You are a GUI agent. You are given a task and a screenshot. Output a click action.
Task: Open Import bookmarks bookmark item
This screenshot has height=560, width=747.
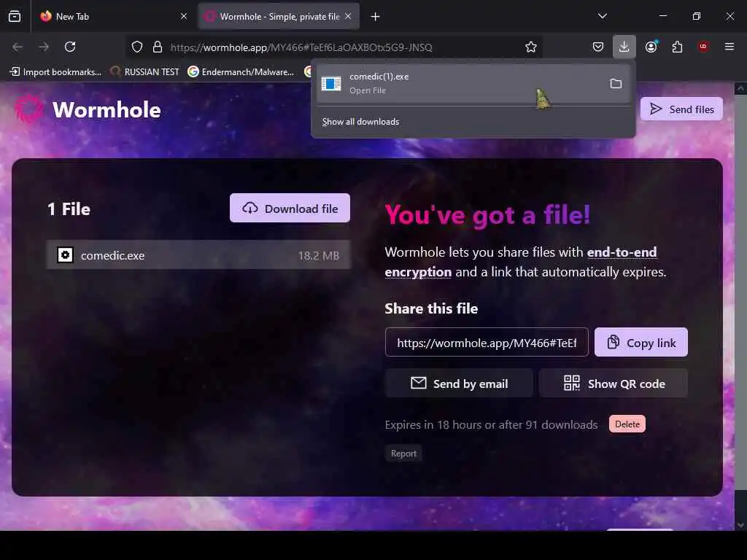click(55, 72)
